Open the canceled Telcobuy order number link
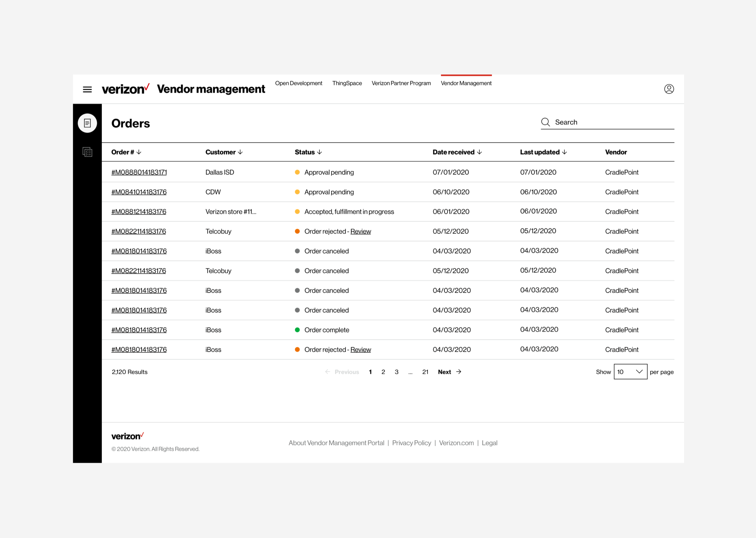Image resolution: width=756 pixels, height=538 pixels. pyautogui.click(x=139, y=271)
